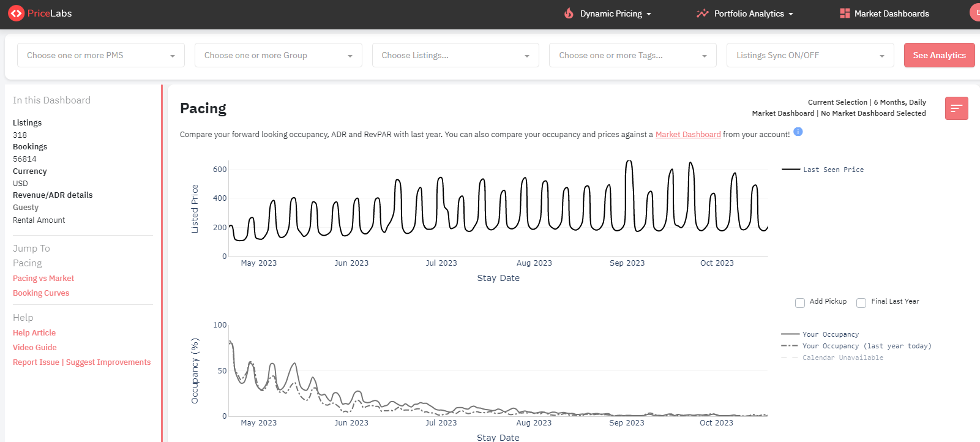980x442 pixels.
Task: Jump to Booking Curves section
Action: click(x=41, y=293)
